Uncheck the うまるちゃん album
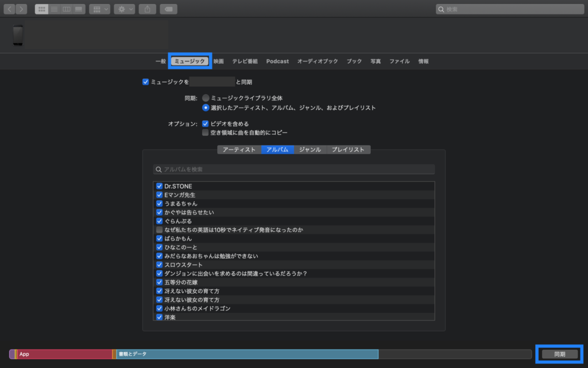Screen dimensions: 588x368 (x=160, y=204)
